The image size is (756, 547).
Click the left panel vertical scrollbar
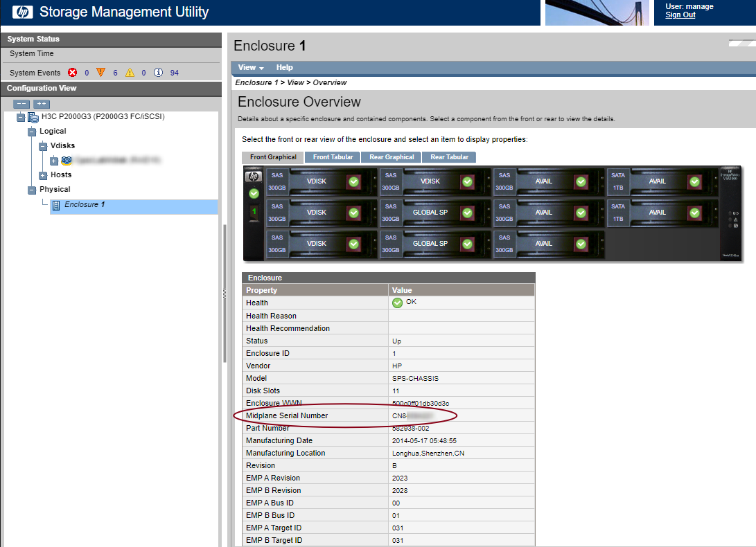point(225,293)
